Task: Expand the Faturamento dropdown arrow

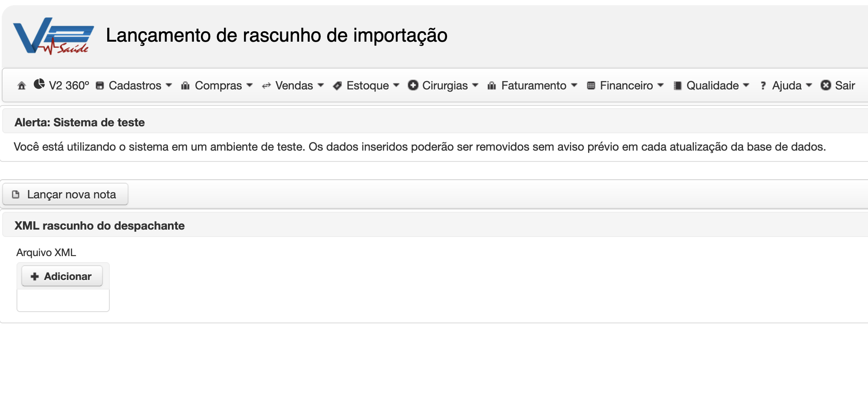Action: click(x=574, y=86)
